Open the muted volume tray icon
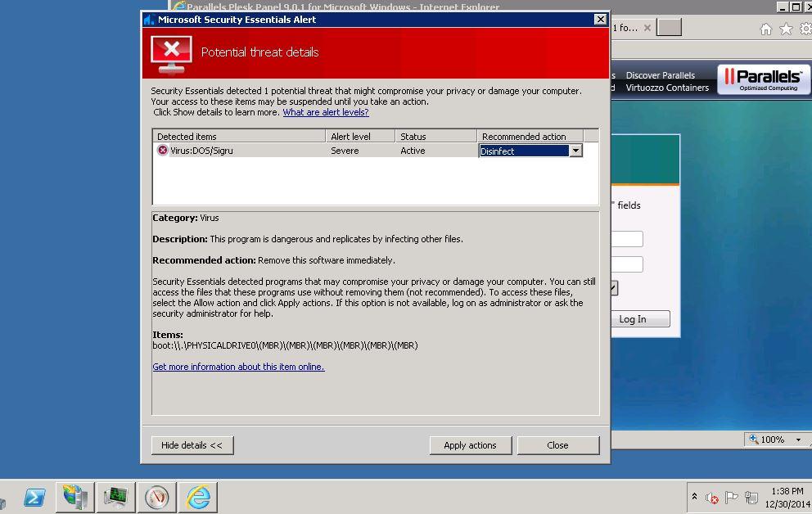 pyautogui.click(x=712, y=498)
